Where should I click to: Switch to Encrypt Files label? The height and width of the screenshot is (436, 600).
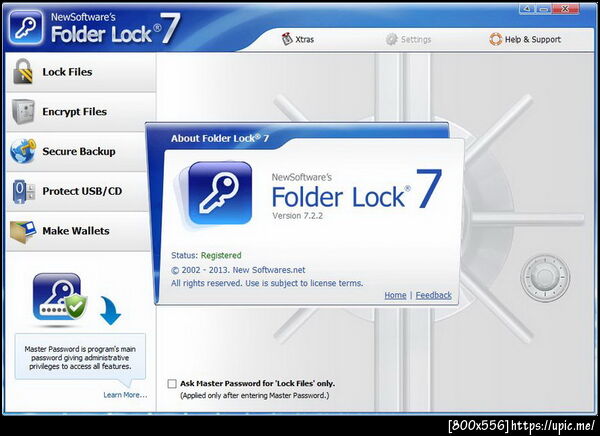tap(75, 112)
